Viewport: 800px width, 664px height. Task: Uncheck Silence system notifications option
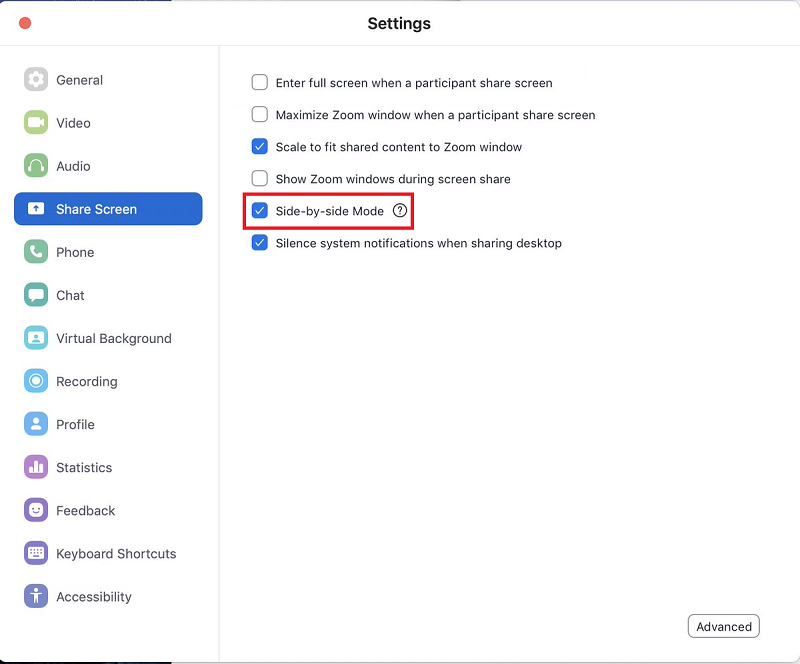click(x=260, y=243)
